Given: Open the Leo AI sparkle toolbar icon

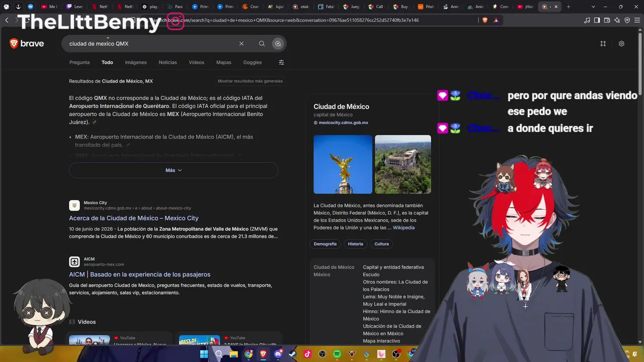Looking at the screenshot, I should pos(617,20).
